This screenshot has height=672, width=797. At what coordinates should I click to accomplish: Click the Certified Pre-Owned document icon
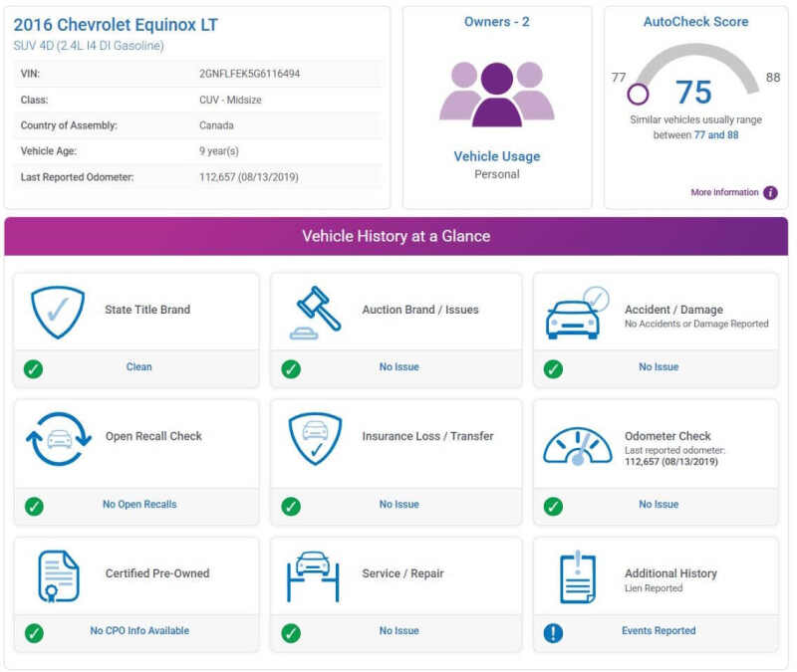tap(58, 575)
